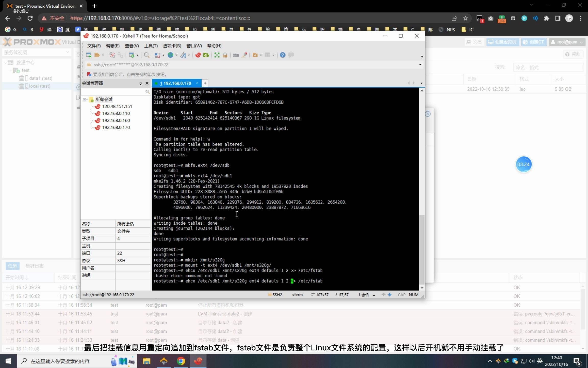Click 创建CT button in Proxmox

tap(534, 42)
